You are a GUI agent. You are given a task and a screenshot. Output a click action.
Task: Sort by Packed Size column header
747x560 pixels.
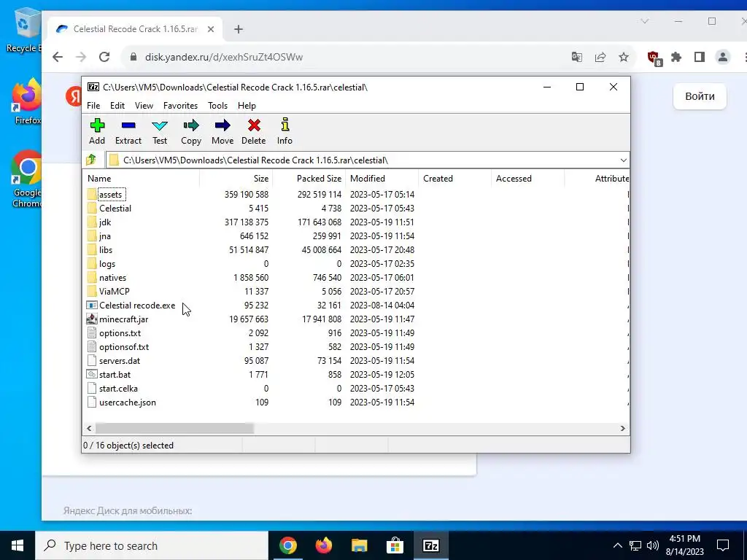tap(309, 179)
